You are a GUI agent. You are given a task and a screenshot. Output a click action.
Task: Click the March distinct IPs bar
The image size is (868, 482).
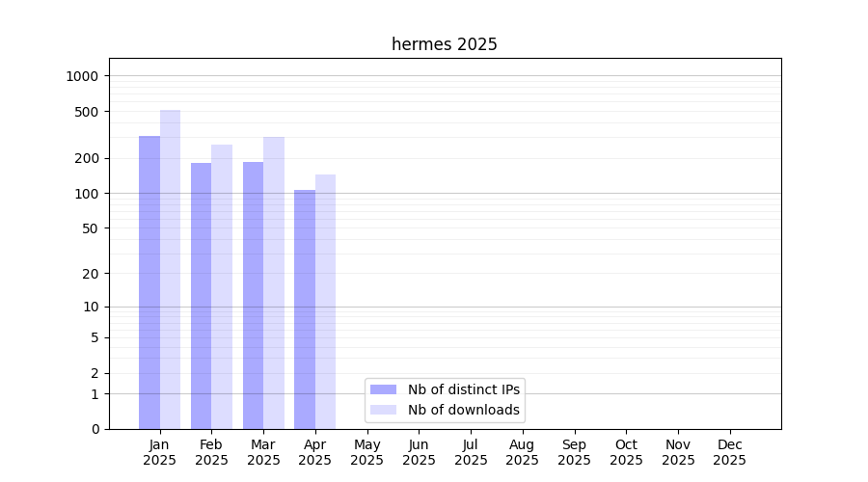pyautogui.click(x=253, y=295)
